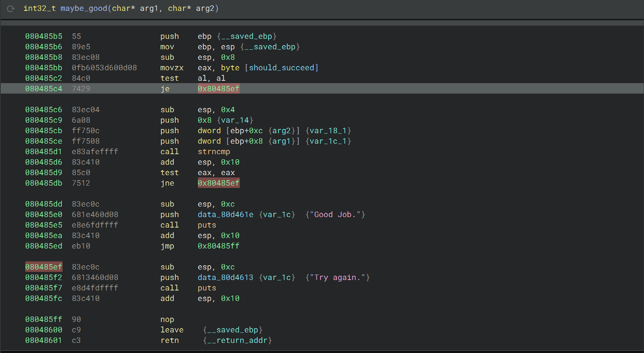Select the should_succeed symbol in movzx line

pos(281,68)
